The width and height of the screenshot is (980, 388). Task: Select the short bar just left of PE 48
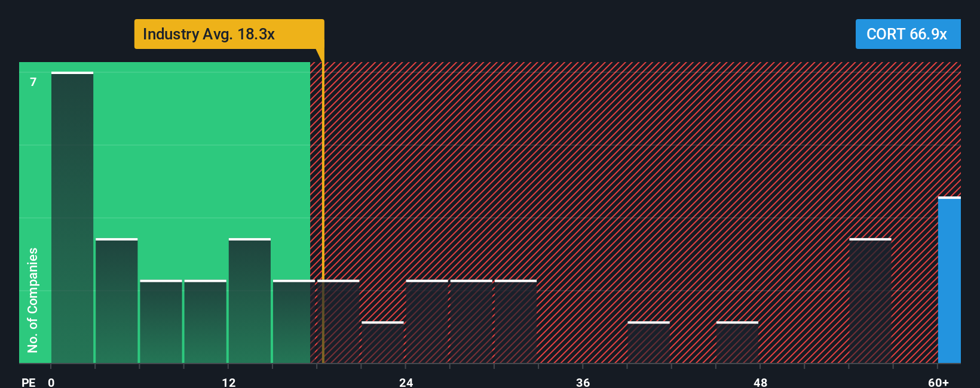tap(737, 342)
